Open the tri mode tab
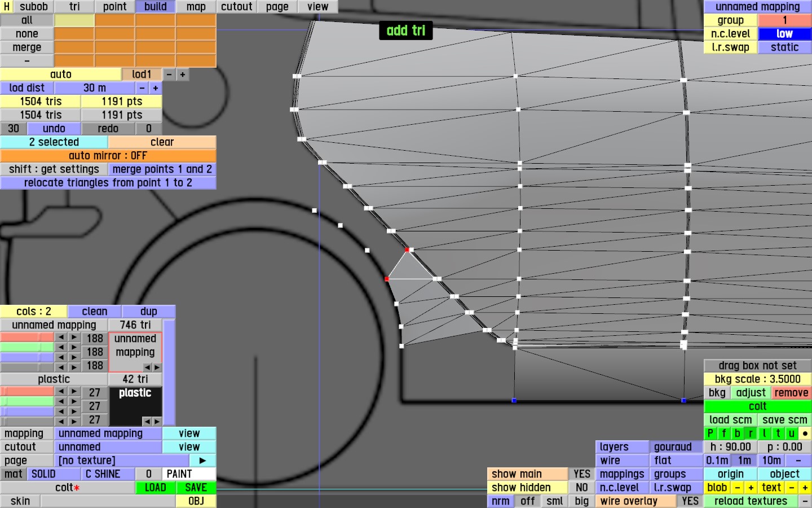Viewport: 812px width, 508px height. point(74,7)
